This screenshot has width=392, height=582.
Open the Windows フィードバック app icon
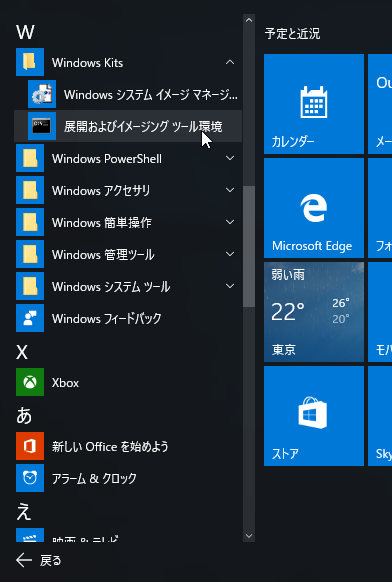[x=30, y=318]
